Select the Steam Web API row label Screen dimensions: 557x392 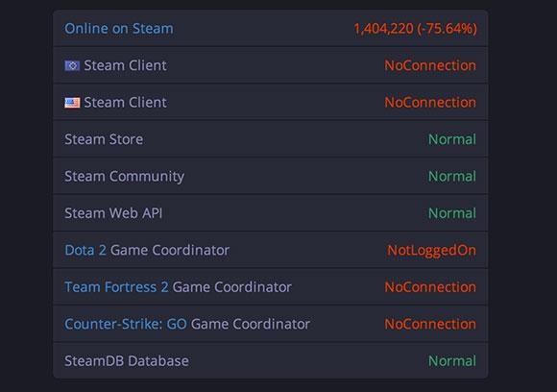pyautogui.click(x=113, y=213)
